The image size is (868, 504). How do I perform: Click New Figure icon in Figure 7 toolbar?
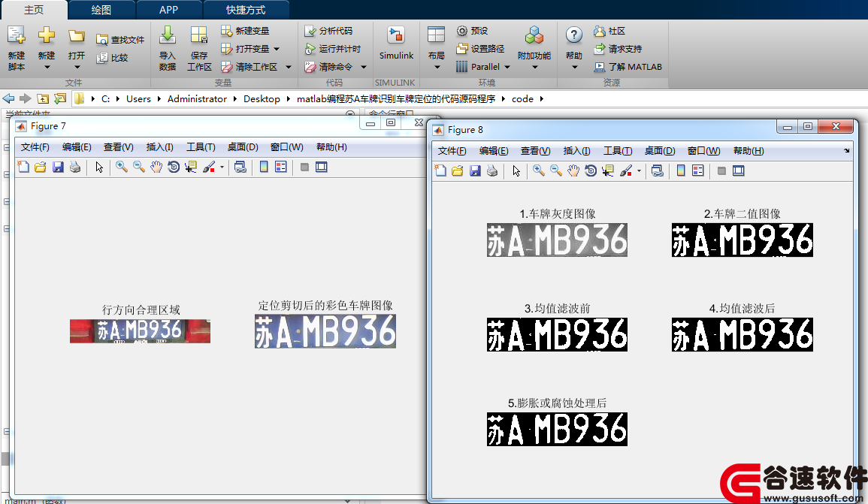click(23, 167)
